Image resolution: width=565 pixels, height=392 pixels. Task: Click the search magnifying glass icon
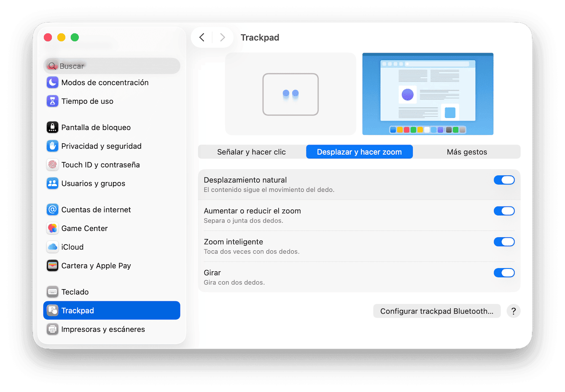pyautogui.click(x=52, y=66)
